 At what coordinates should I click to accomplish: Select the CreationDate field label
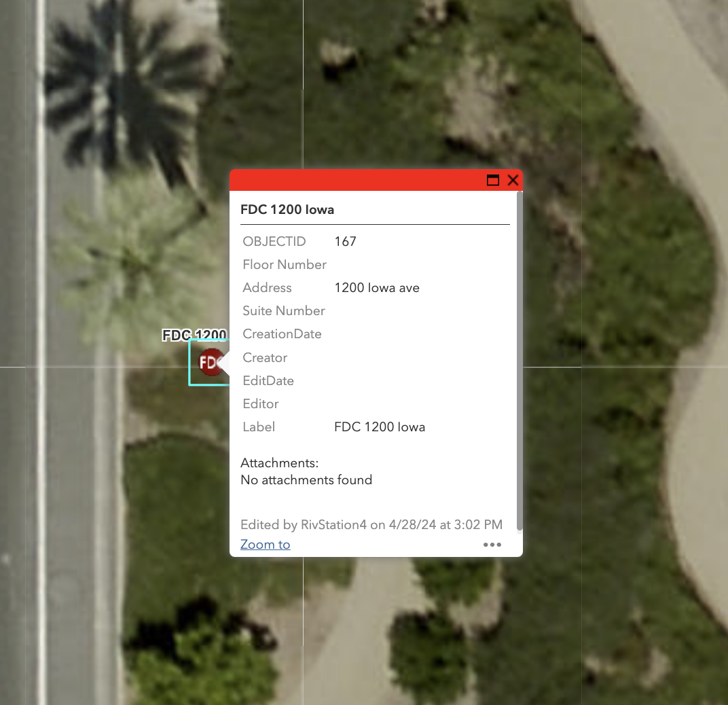click(282, 333)
